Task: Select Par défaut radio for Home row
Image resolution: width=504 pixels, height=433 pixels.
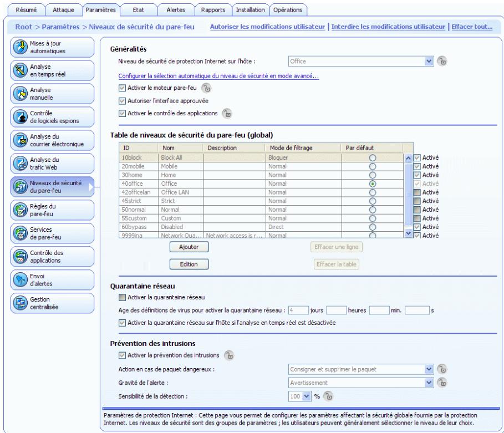Action: point(373,175)
